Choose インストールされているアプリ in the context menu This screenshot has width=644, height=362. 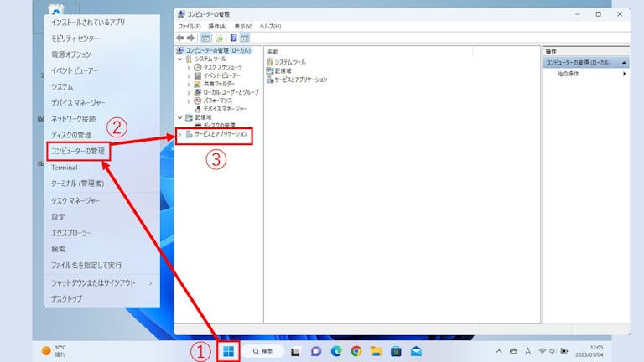click(x=88, y=22)
